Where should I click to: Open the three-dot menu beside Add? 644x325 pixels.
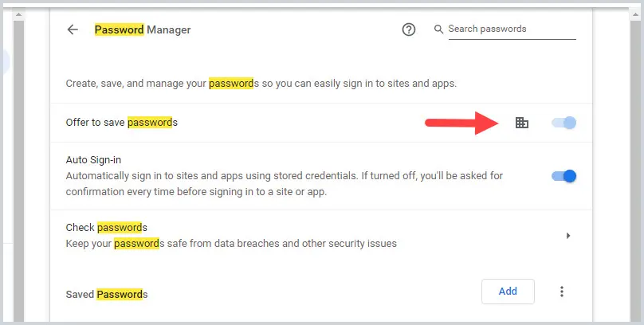(x=561, y=292)
